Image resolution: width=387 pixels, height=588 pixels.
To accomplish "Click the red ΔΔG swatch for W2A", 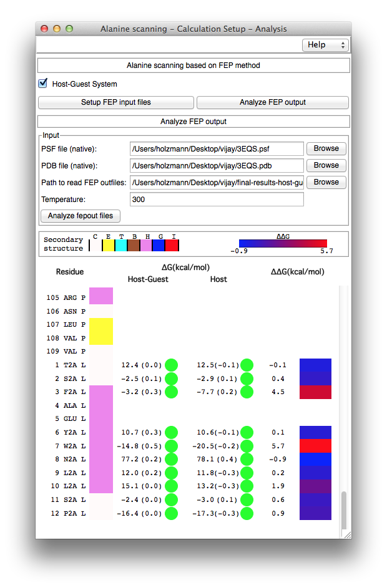I will tap(315, 446).
